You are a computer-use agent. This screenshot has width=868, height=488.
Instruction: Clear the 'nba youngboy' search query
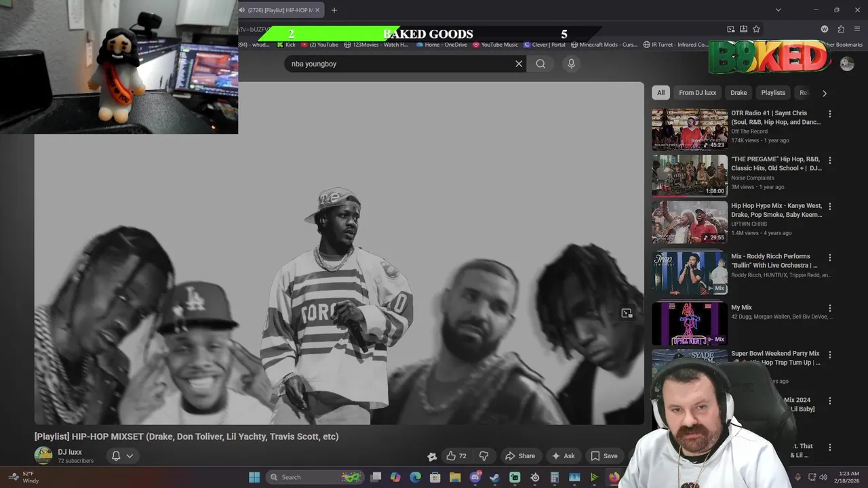coord(519,64)
